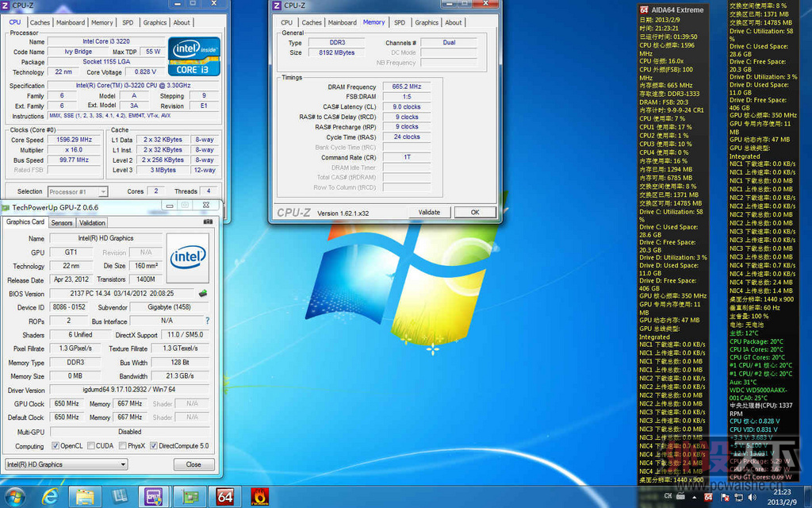
Task: Open About tab in left CPU-Z window
Action: point(182,22)
